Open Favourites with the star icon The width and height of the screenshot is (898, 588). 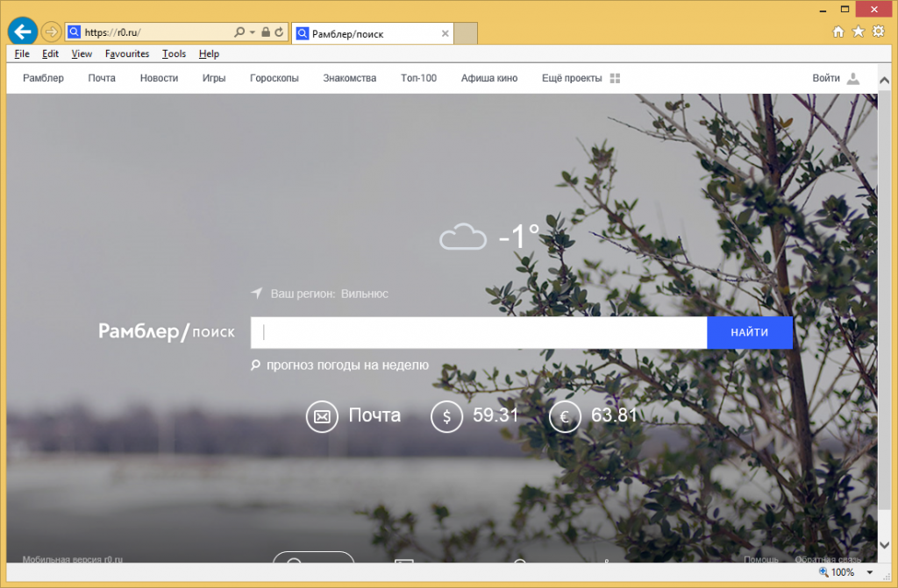click(859, 32)
